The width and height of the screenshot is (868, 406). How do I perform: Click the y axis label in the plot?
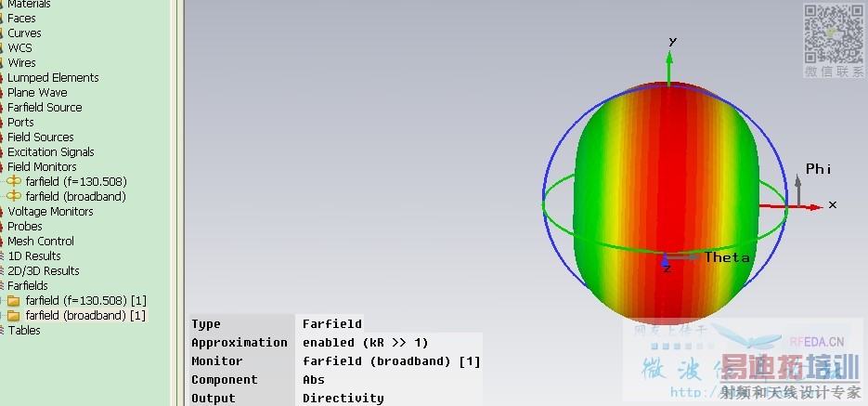673,41
